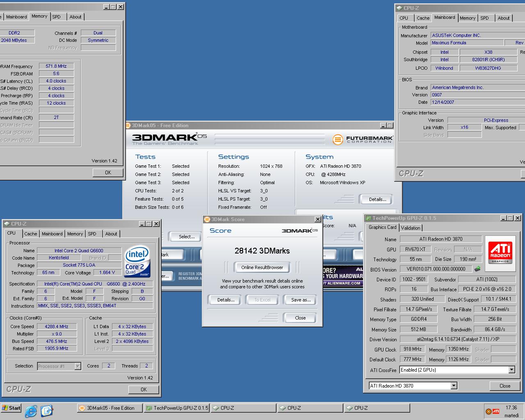The image size is (525, 420).
Task: Launch Internet Explorer from quick launch
Action: click(31, 411)
